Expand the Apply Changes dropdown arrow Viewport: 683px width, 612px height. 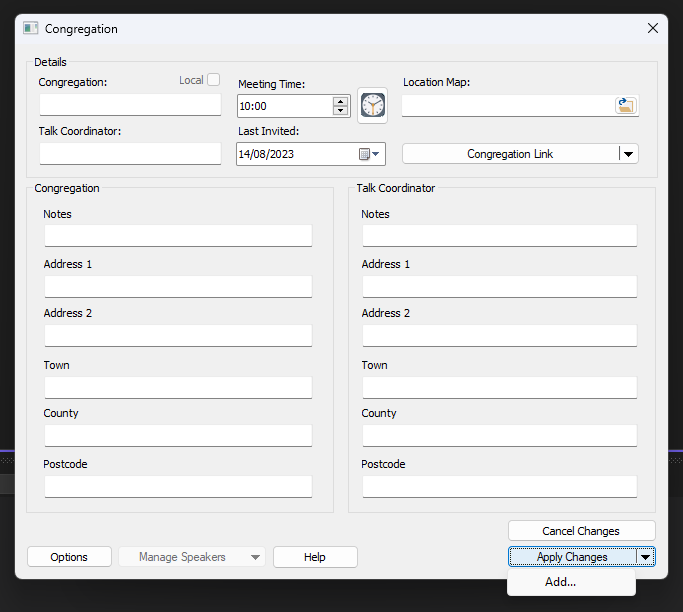[x=646, y=557]
